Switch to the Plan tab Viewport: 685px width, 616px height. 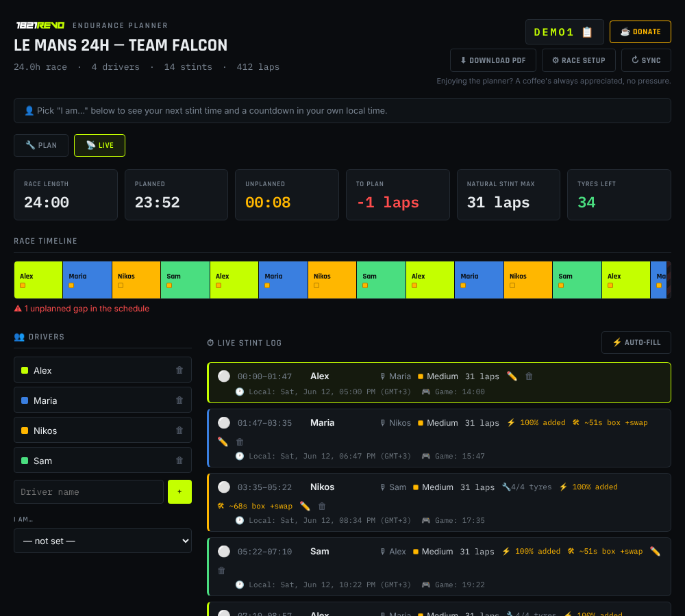(x=41, y=145)
